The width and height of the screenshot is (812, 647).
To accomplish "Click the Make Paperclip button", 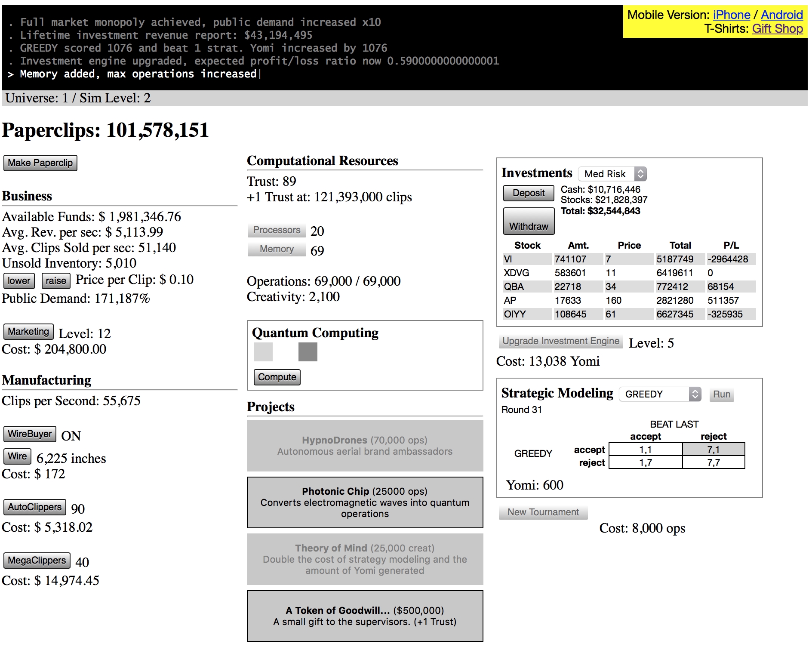I will (x=40, y=163).
